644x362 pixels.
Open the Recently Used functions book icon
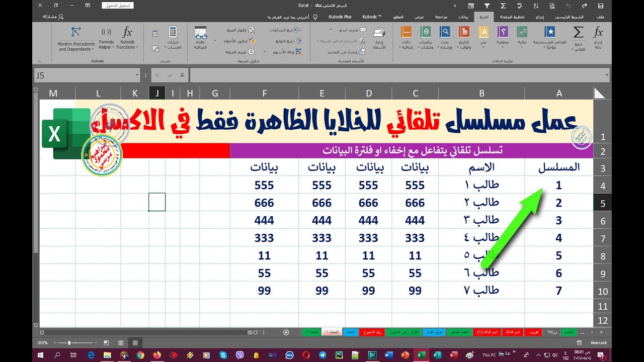(x=550, y=33)
